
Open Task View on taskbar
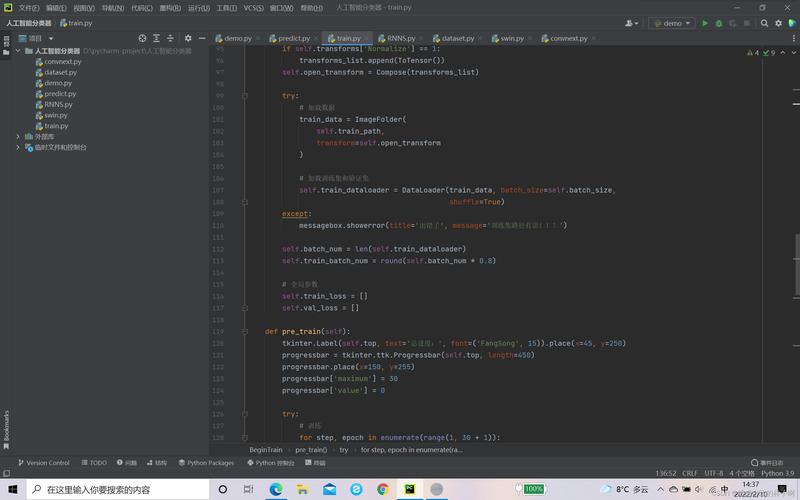click(248, 489)
